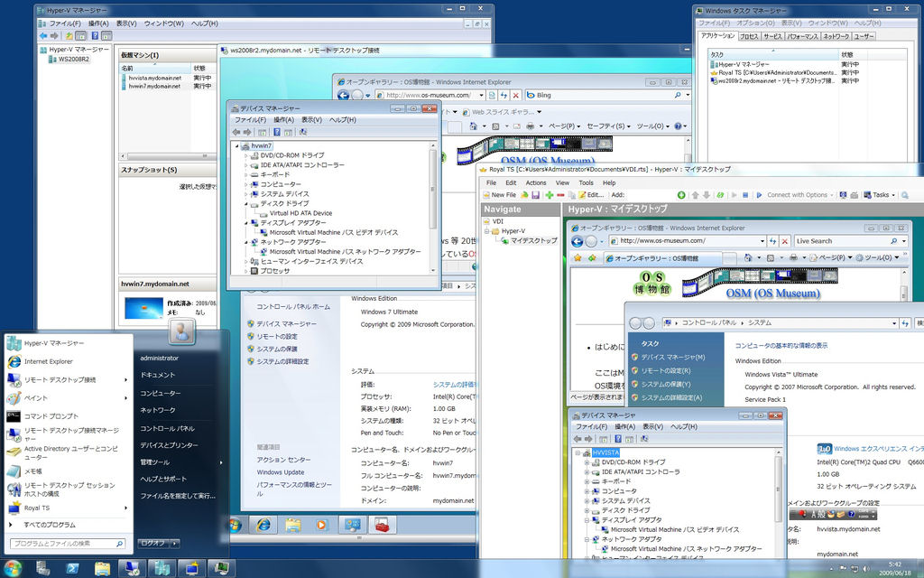Viewport: 924px width, 578px height.
Task: Click hvwin7 desktop thumbnail in Hyper-V Manager
Action: pos(143,307)
